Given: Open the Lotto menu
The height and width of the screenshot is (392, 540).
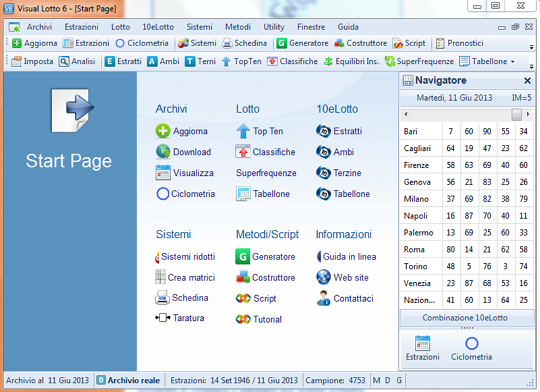Looking at the screenshot, I should (x=121, y=27).
